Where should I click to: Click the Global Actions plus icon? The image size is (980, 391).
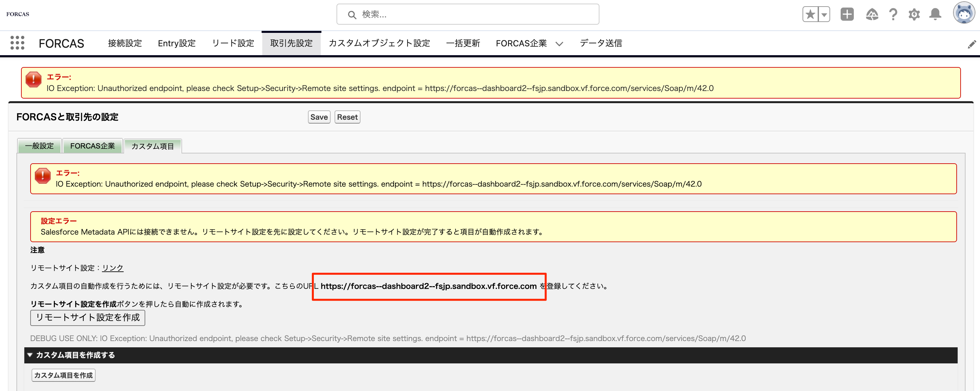pyautogui.click(x=847, y=14)
